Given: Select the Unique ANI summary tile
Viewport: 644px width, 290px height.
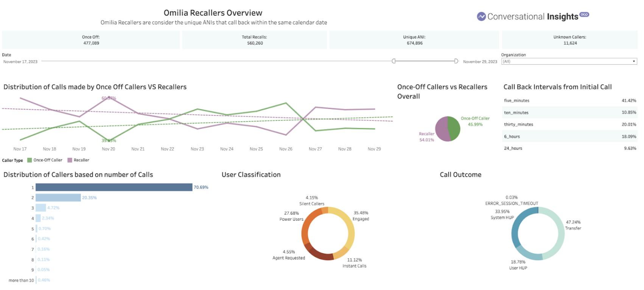Looking at the screenshot, I should 414,40.
